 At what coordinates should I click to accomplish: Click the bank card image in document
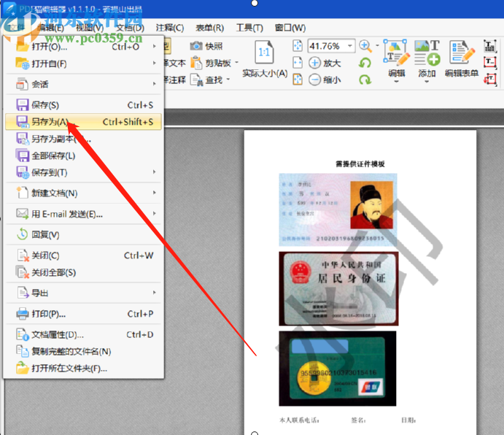click(x=338, y=369)
